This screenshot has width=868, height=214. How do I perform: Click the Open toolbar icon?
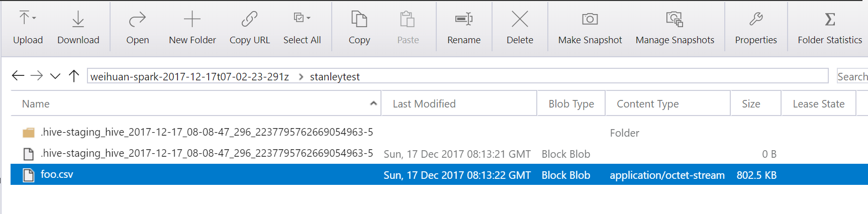pos(137,27)
